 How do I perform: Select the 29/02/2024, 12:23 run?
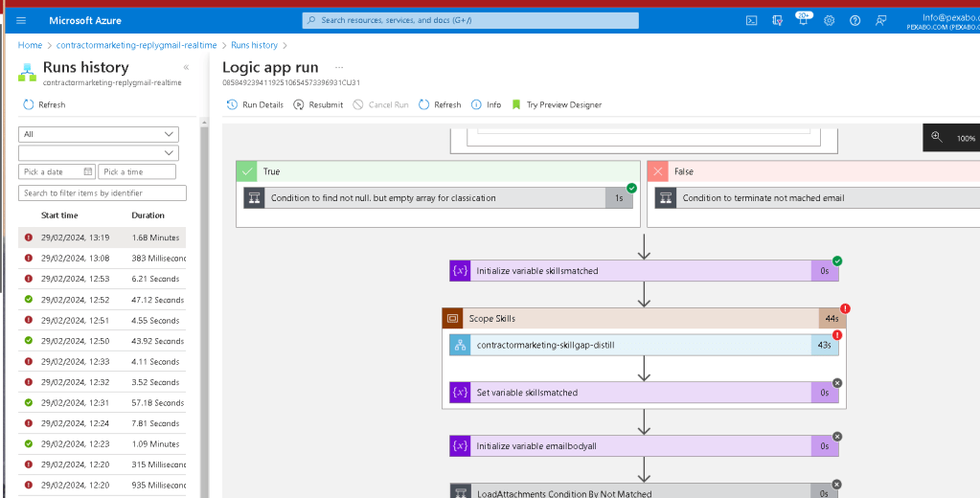pos(102,443)
